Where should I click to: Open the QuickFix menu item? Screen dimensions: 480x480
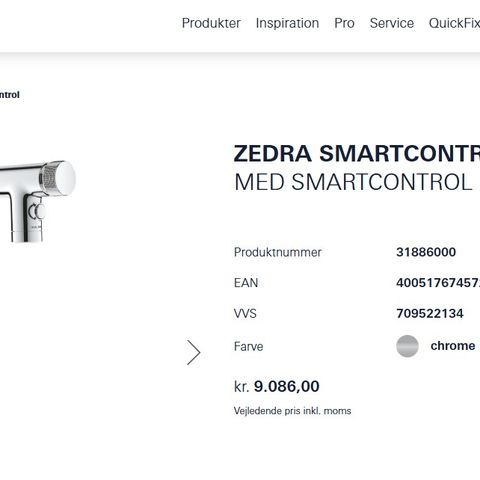point(454,23)
